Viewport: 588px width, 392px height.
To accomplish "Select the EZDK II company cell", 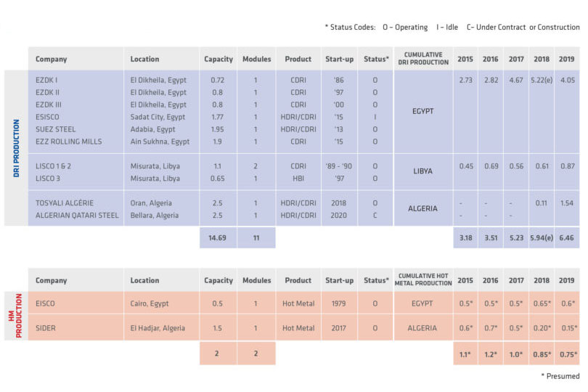I will click(47, 92).
